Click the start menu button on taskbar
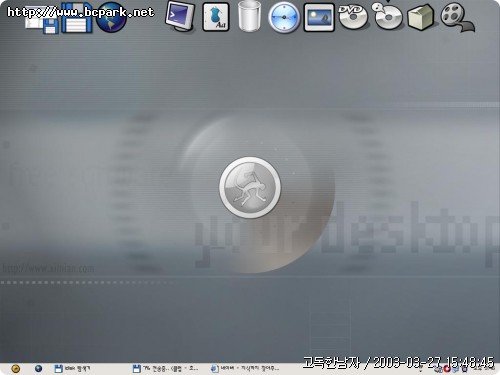500x375 pixels. [x=16, y=368]
